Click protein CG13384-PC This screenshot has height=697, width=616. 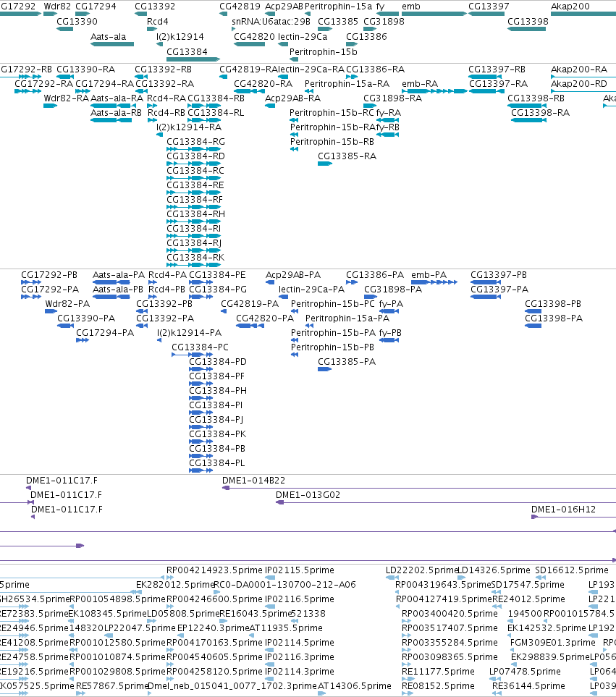coord(200,347)
